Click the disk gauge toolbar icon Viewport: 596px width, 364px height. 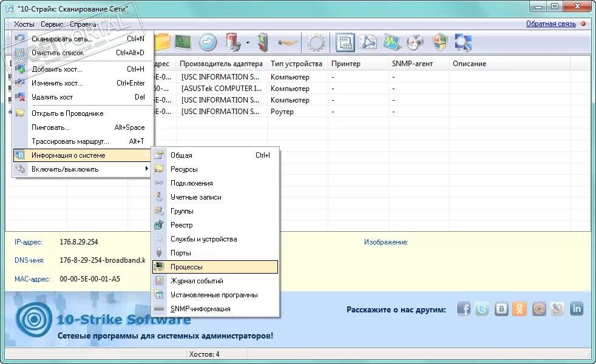tap(415, 42)
